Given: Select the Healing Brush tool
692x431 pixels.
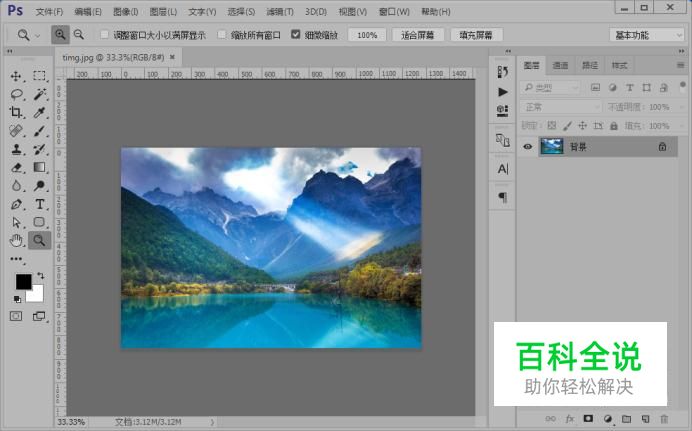Looking at the screenshot, I should 16,131.
